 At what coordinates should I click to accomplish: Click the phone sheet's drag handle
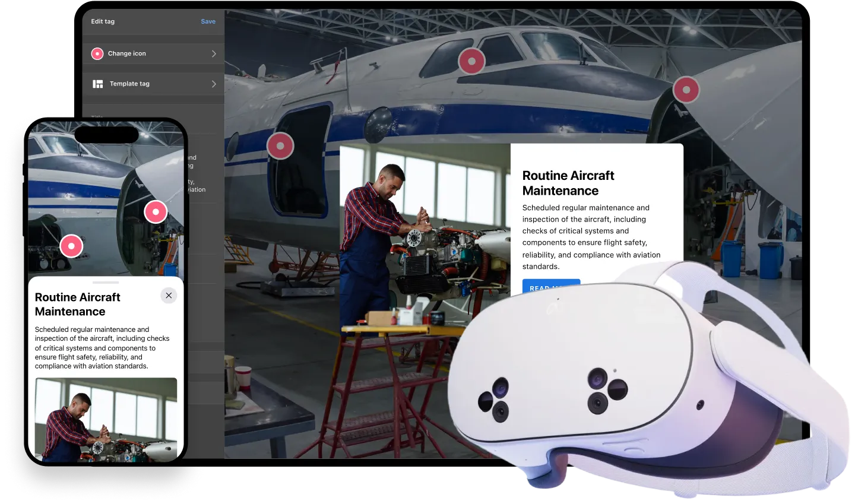point(106,283)
